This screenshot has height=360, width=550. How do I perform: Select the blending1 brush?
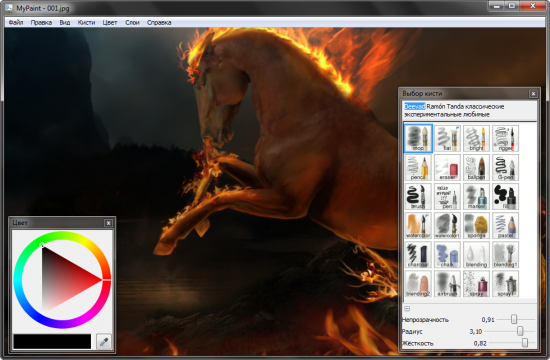505,255
